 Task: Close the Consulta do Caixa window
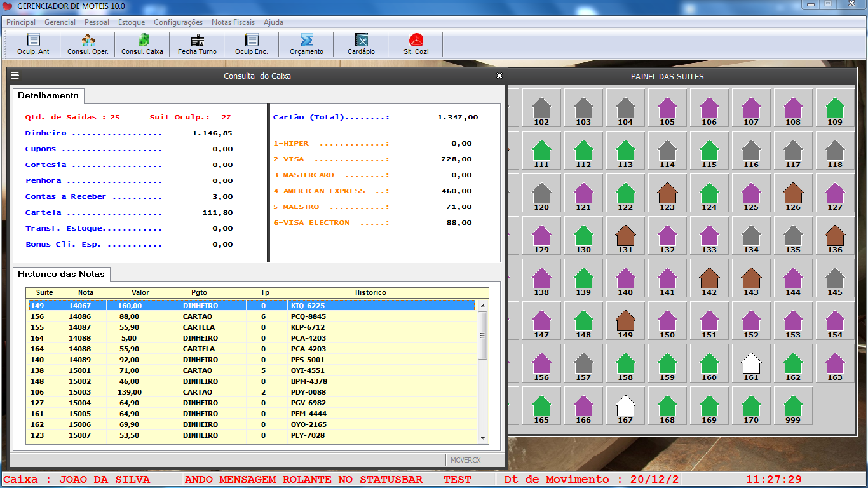tap(499, 76)
